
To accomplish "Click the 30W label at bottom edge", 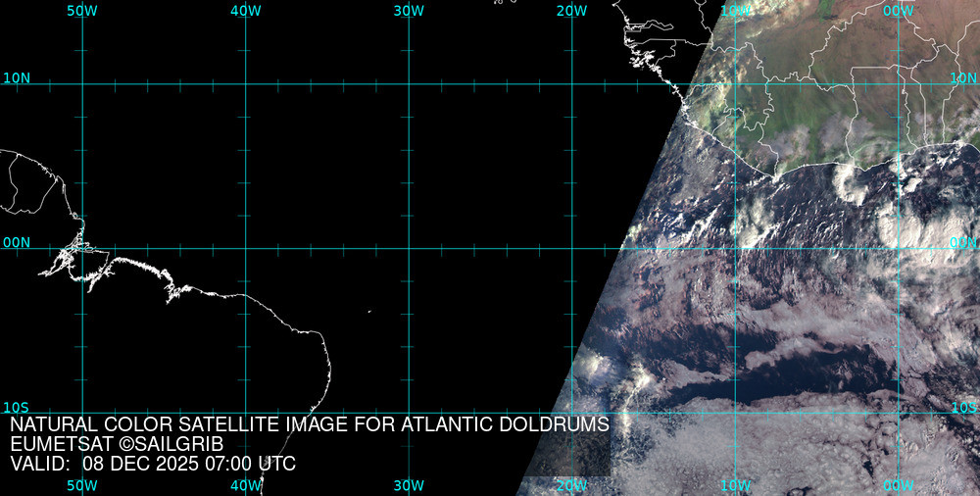I will pos(409,485).
